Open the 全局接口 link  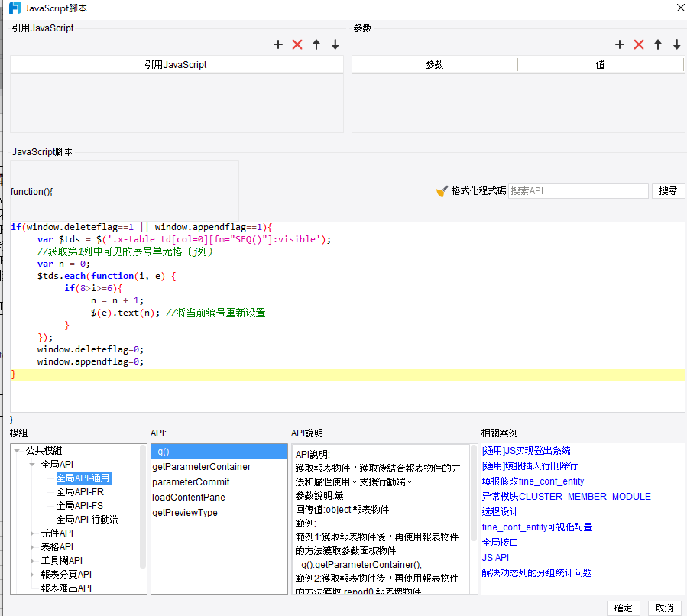(x=500, y=543)
